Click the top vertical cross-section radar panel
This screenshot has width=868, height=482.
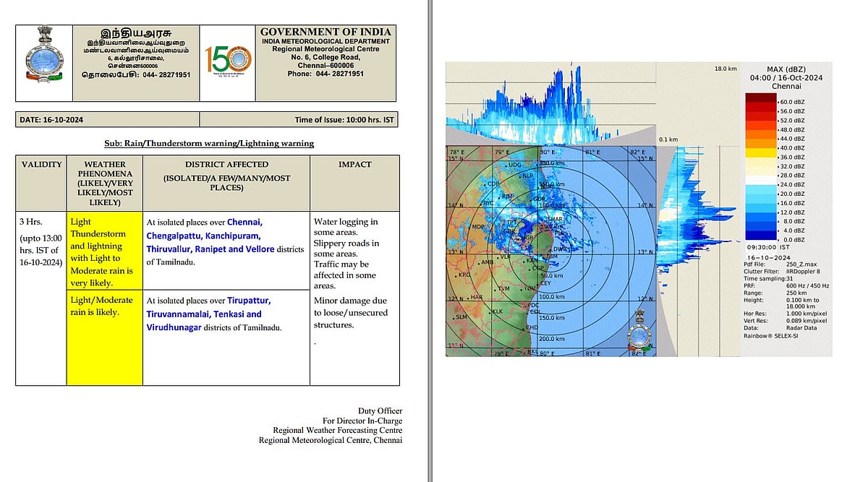pyautogui.click(x=550, y=108)
